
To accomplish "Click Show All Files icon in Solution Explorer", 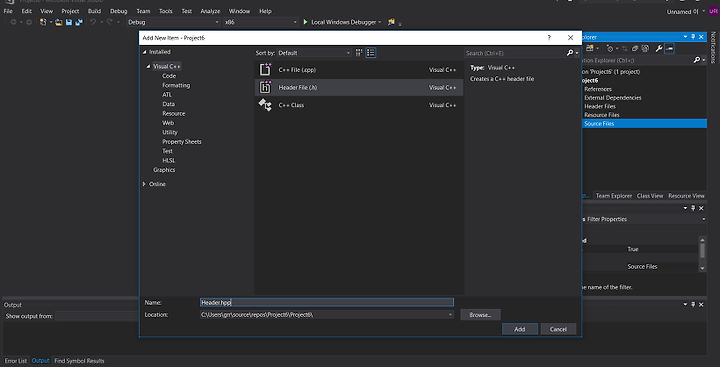I will [645, 48].
